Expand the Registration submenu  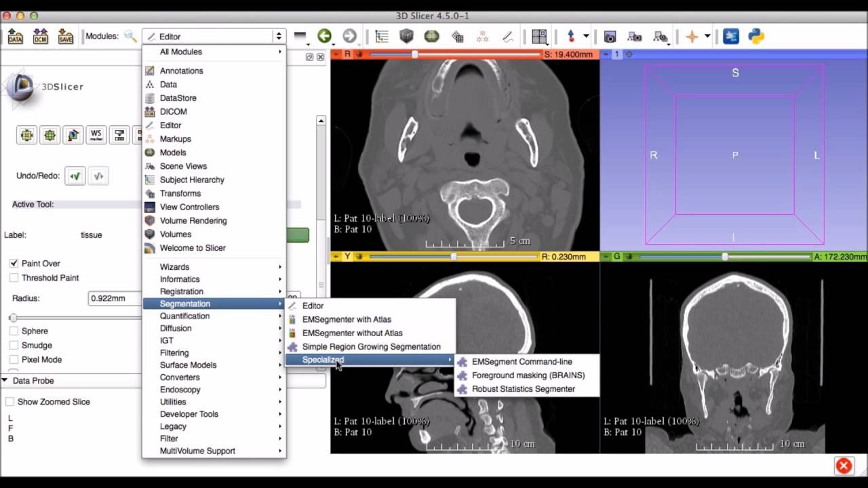point(214,291)
